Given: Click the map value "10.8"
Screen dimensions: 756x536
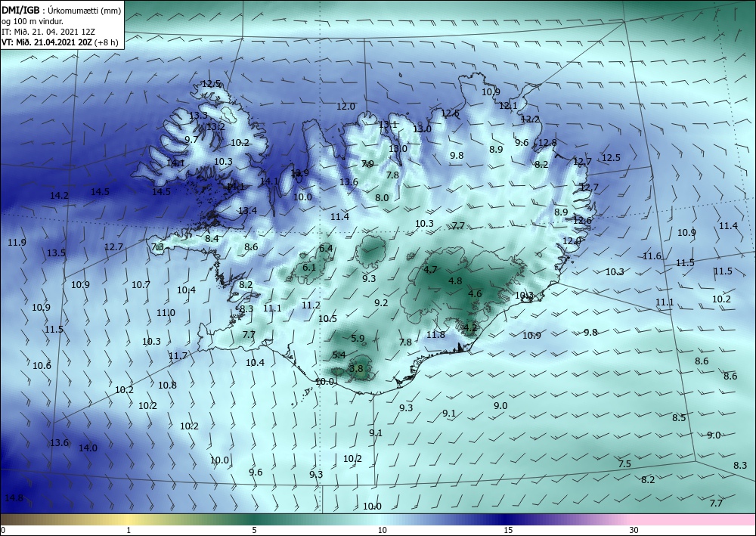Looking at the screenshot, I should pos(167,385).
